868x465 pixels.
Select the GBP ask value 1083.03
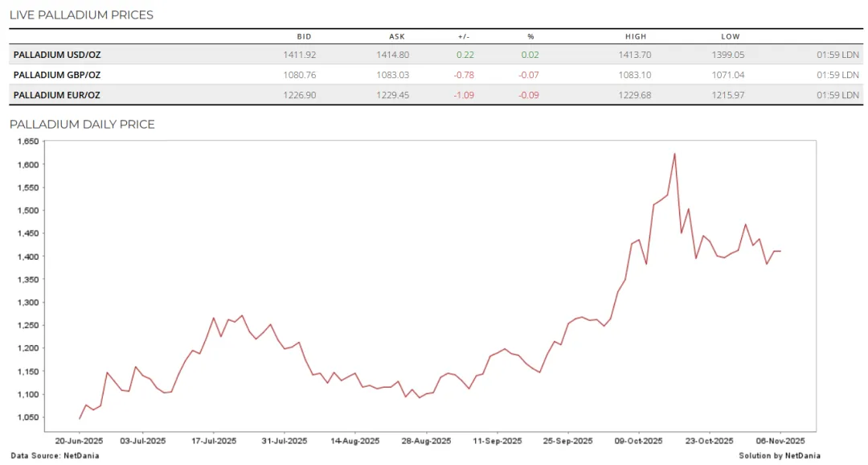coord(393,75)
